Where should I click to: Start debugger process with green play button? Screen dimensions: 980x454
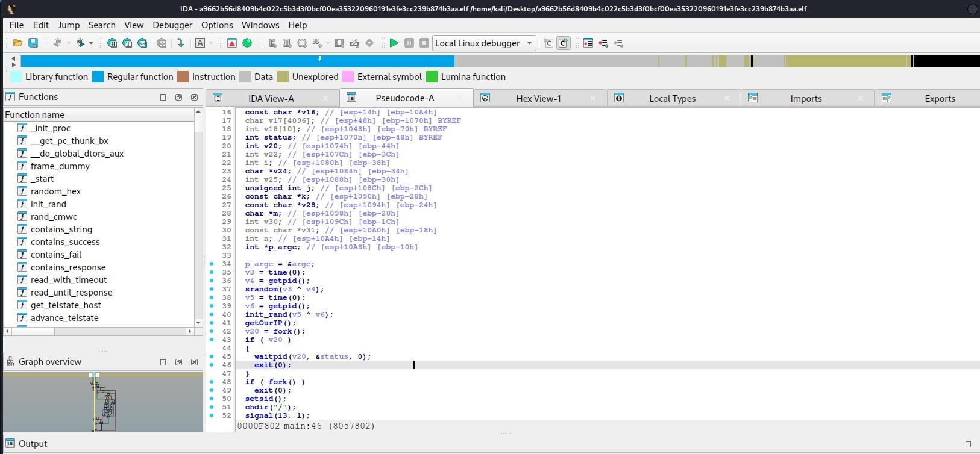(394, 43)
